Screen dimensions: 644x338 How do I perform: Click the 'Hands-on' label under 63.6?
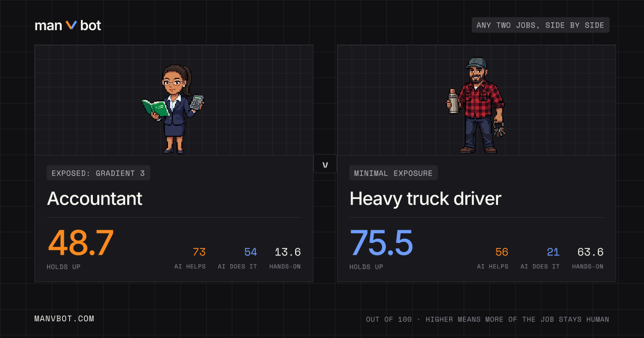(x=588, y=267)
